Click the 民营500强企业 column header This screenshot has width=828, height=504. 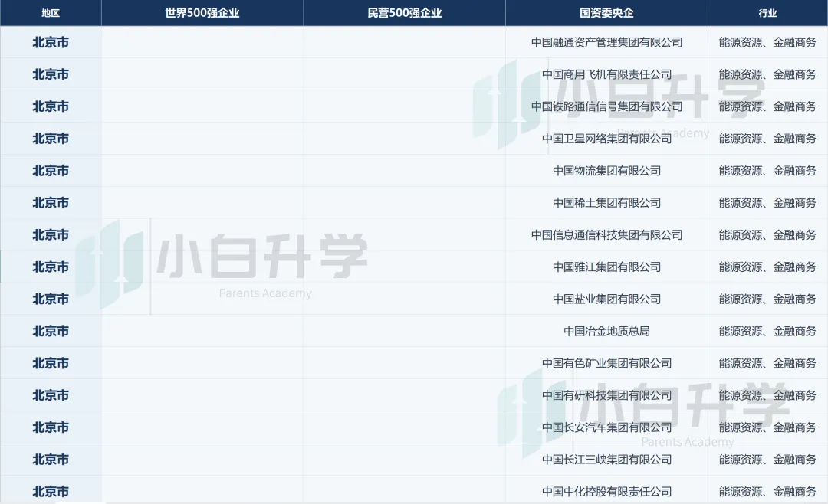point(405,13)
